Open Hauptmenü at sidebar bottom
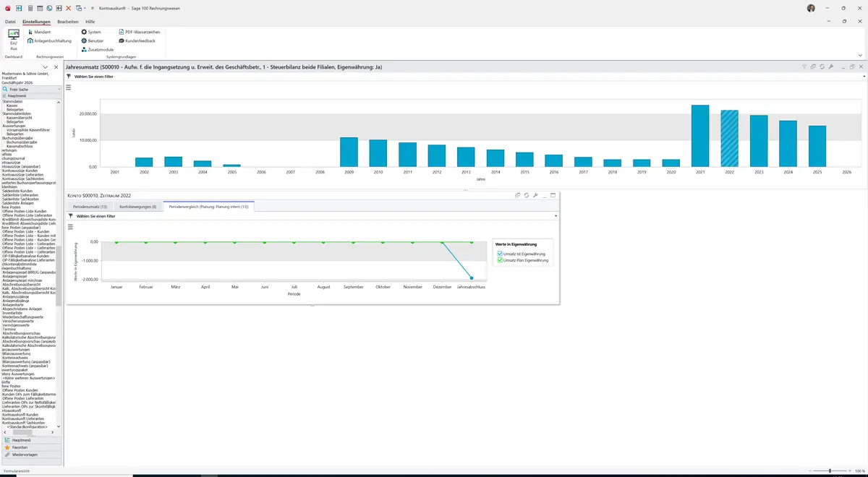Viewport: 868px width, 477px height. coord(31,439)
